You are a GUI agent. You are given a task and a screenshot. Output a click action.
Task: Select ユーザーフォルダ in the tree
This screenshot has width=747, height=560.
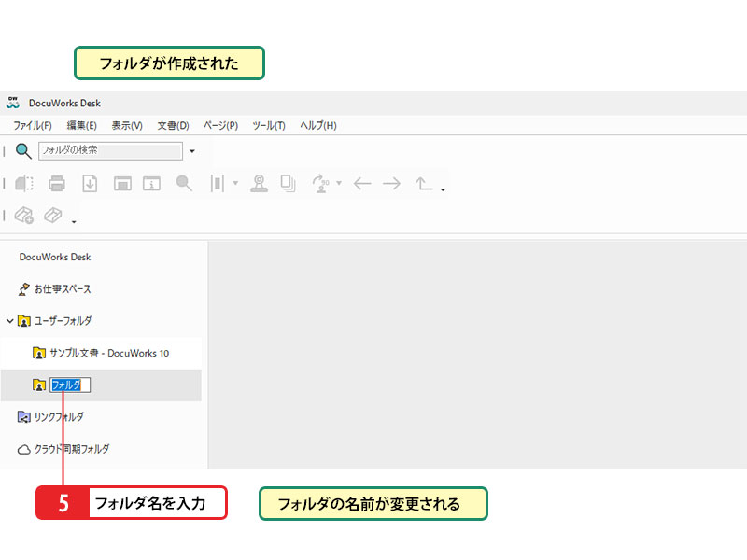pos(63,321)
